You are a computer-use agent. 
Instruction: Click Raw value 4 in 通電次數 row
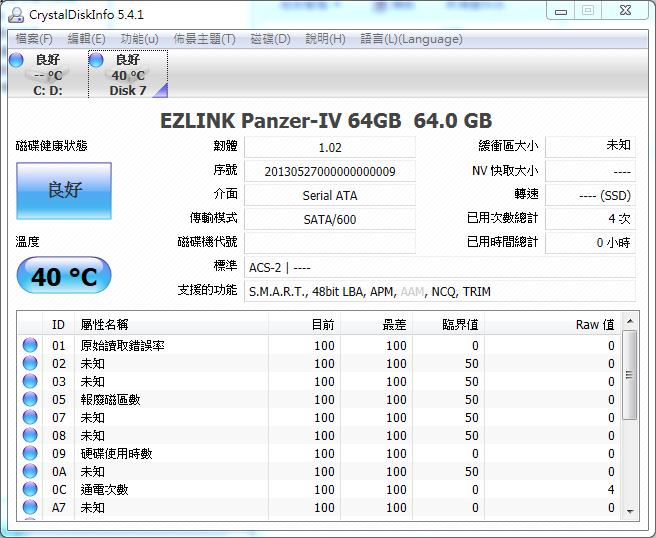[x=611, y=489]
